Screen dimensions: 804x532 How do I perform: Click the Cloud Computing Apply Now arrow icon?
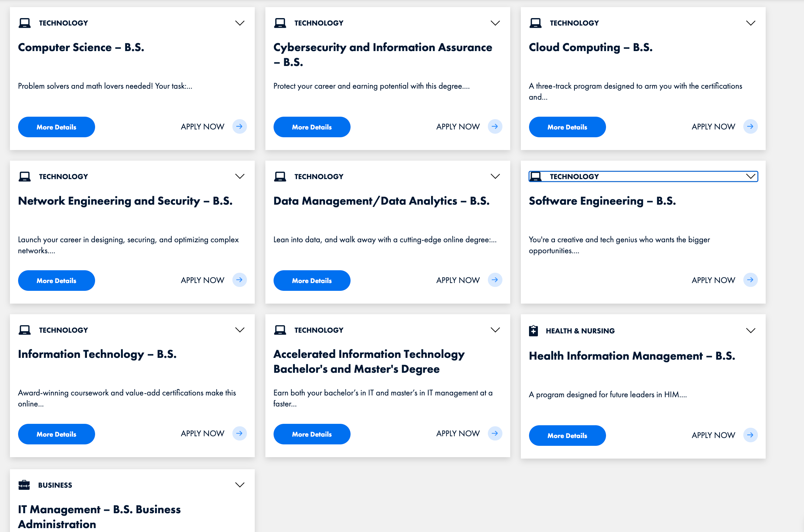pos(750,127)
